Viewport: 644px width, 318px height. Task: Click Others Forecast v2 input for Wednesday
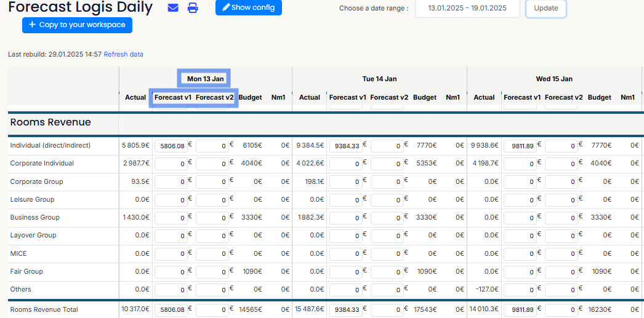[561, 290]
